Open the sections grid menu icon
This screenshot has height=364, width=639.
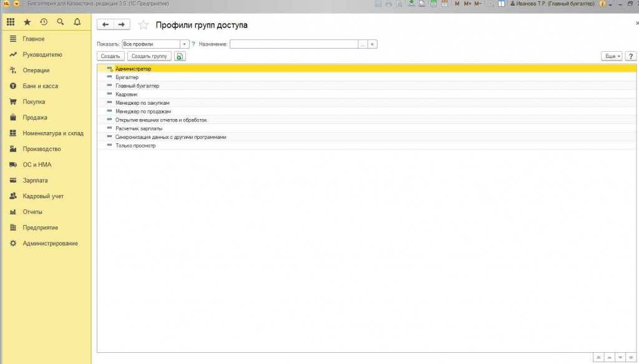click(x=11, y=22)
